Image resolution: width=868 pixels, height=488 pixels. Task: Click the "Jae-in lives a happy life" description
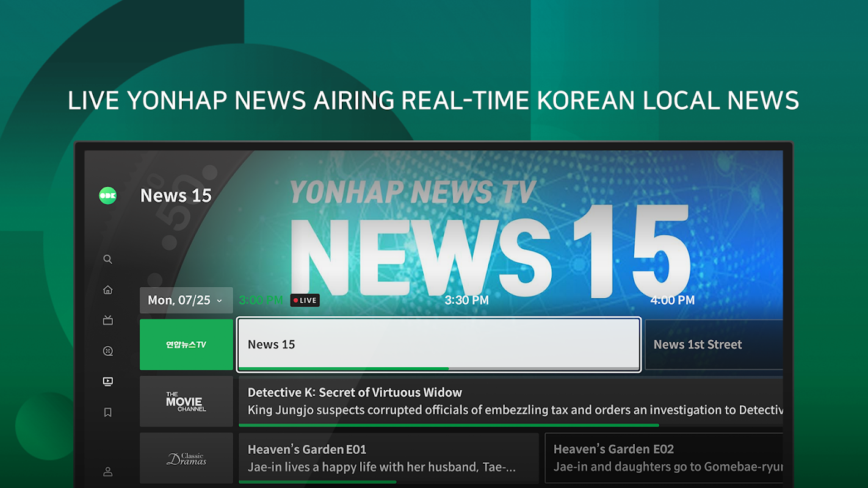click(x=382, y=467)
